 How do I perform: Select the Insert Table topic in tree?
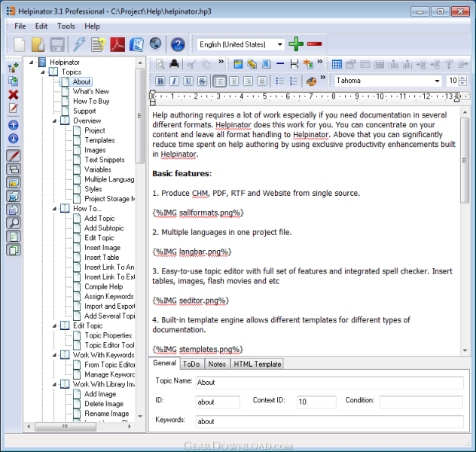(x=102, y=258)
